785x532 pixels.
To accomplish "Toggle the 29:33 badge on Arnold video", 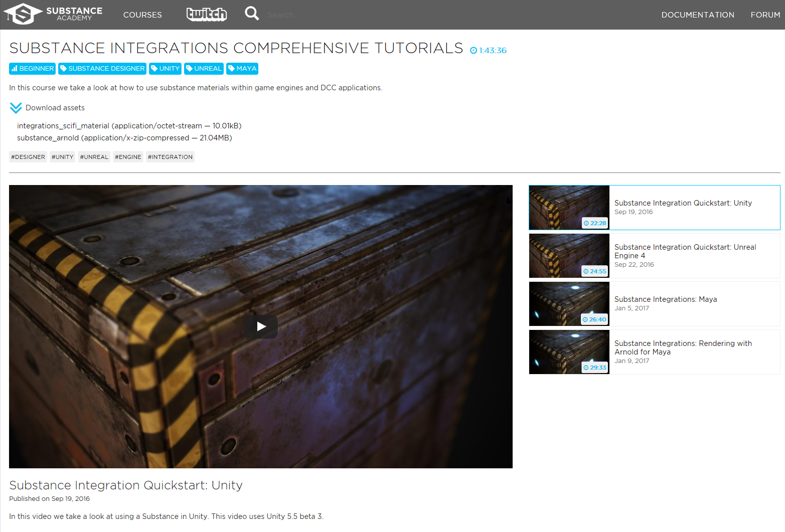I will pyautogui.click(x=594, y=367).
